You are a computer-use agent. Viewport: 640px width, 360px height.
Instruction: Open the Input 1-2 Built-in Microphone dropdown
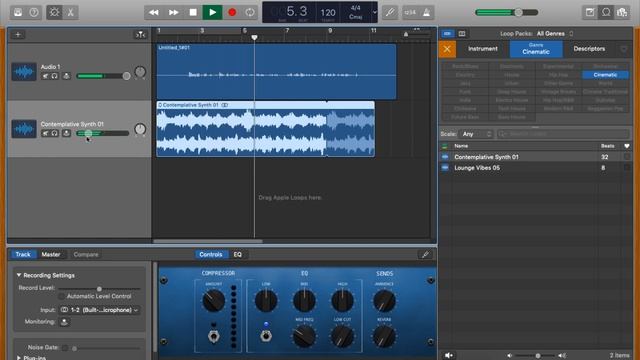click(100, 310)
